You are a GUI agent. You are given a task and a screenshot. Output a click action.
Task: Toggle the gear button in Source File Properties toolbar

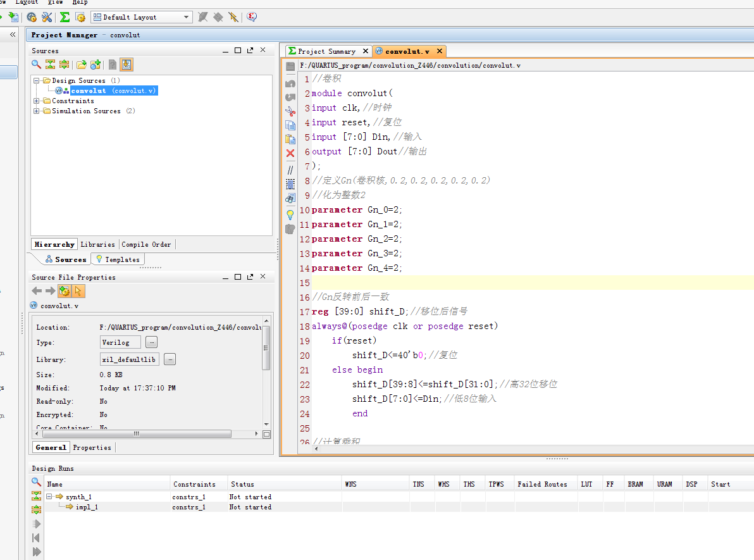(x=64, y=291)
